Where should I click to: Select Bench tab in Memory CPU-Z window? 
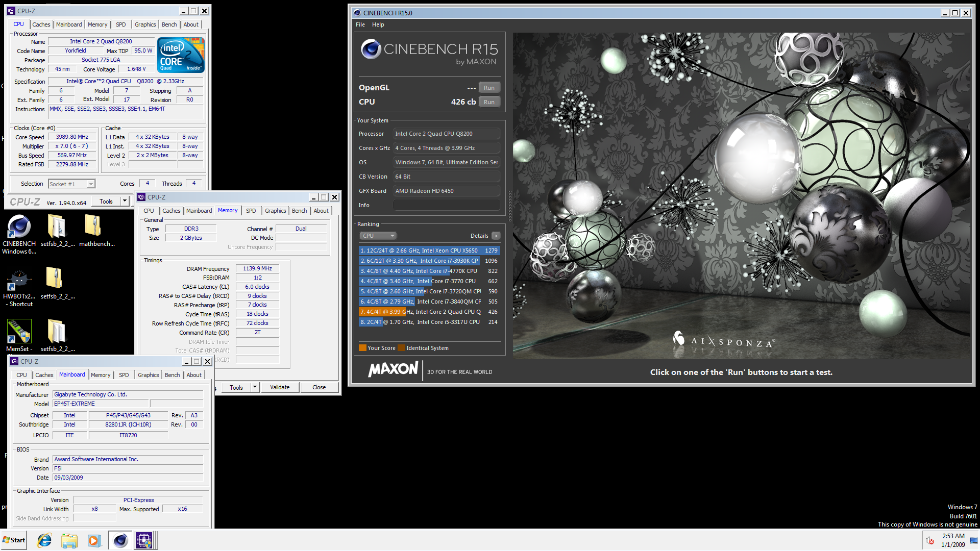pos(300,211)
